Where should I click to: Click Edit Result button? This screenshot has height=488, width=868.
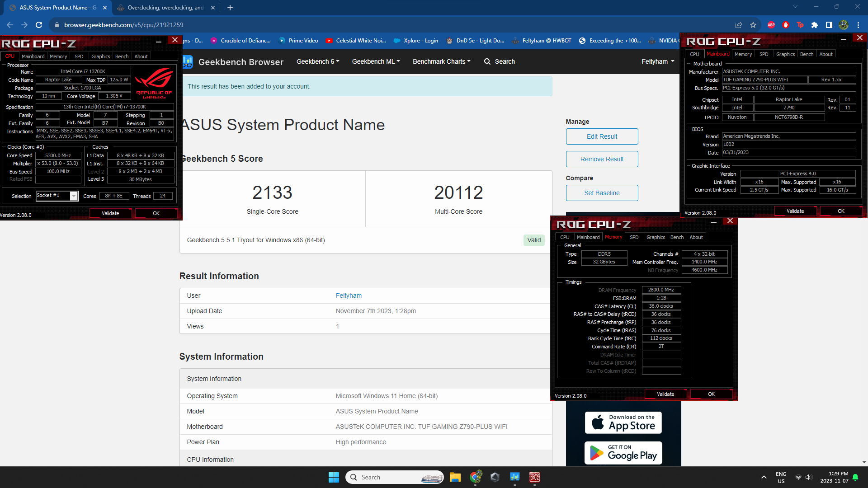click(x=602, y=136)
